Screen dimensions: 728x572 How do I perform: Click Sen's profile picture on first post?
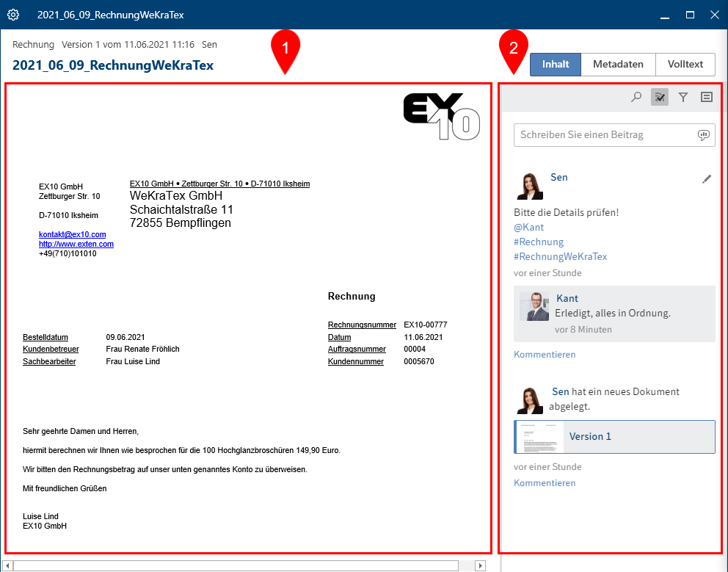coord(529,186)
